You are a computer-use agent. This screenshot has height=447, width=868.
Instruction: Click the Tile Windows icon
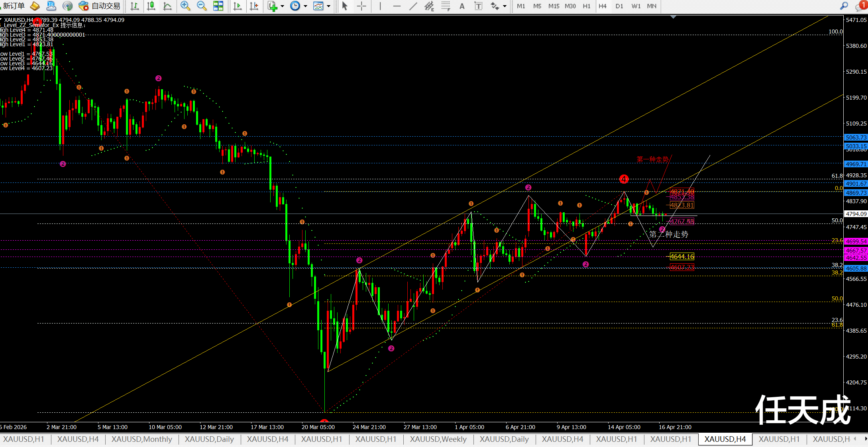218,6
